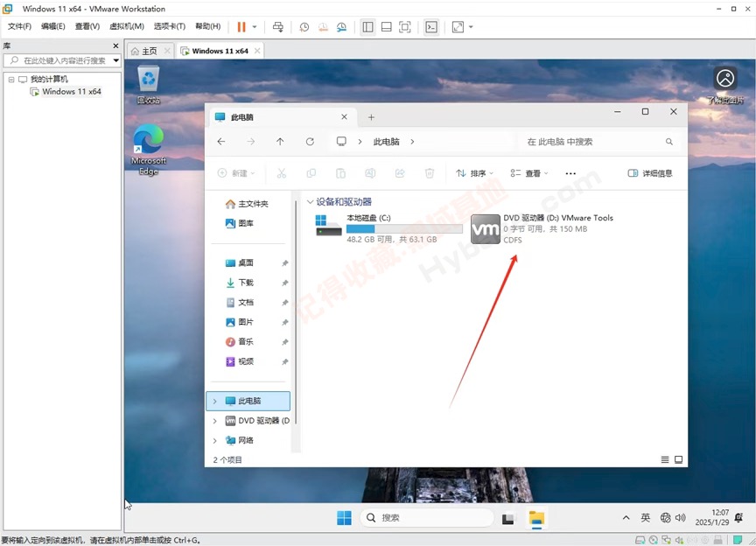Click the local disk (C:) usage bar
Viewport: 756px width, 546px height.
[404, 228]
